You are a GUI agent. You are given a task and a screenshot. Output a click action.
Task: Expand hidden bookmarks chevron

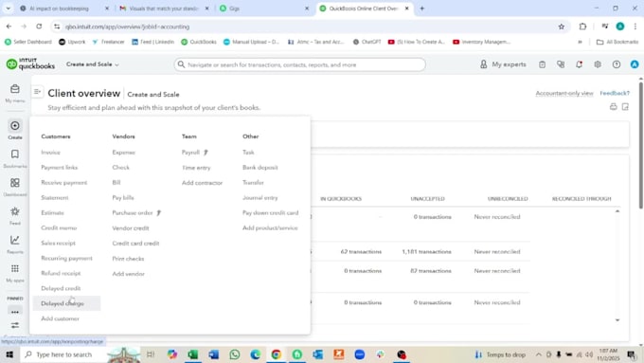pos(580,42)
